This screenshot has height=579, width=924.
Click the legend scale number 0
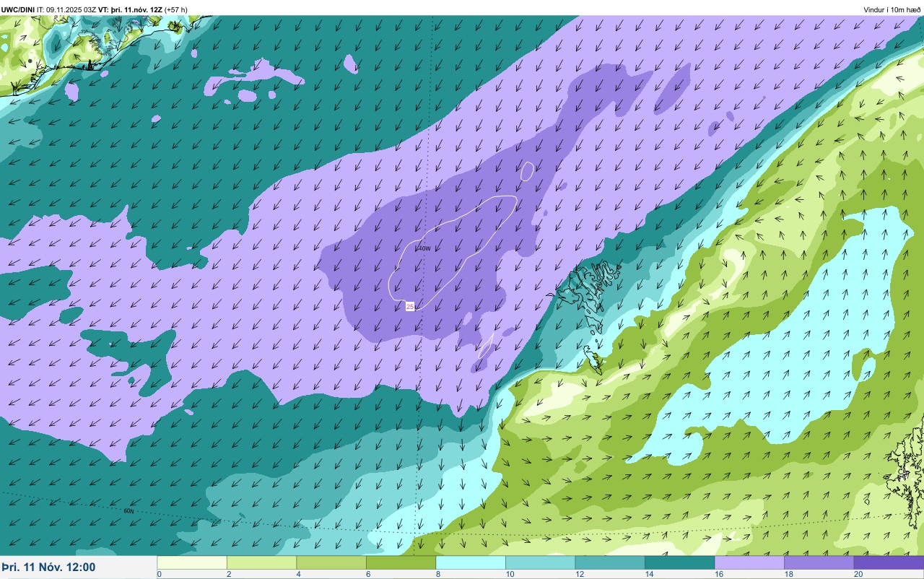click(x=159, y=574)
